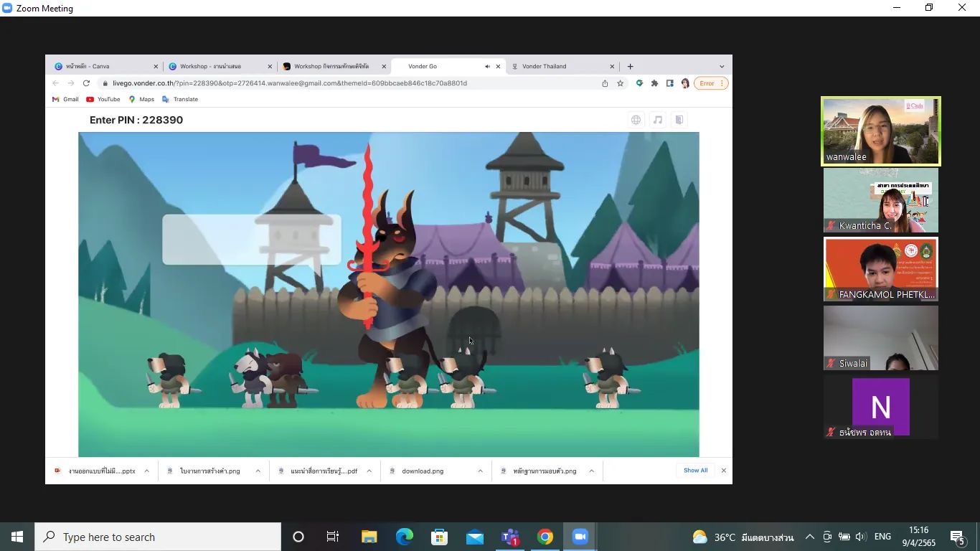Screen dimensions: 980x551
Task: Close the downloads bar
Action: coord(723,471)
